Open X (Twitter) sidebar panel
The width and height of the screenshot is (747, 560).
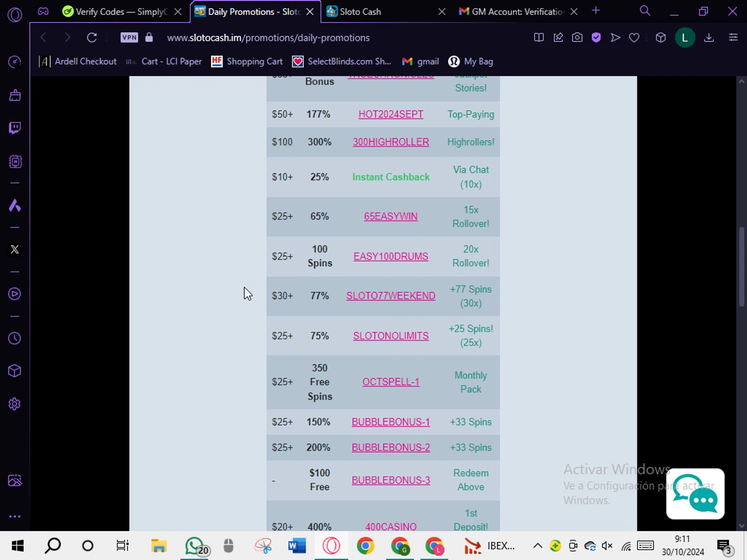tap(15, 249)
